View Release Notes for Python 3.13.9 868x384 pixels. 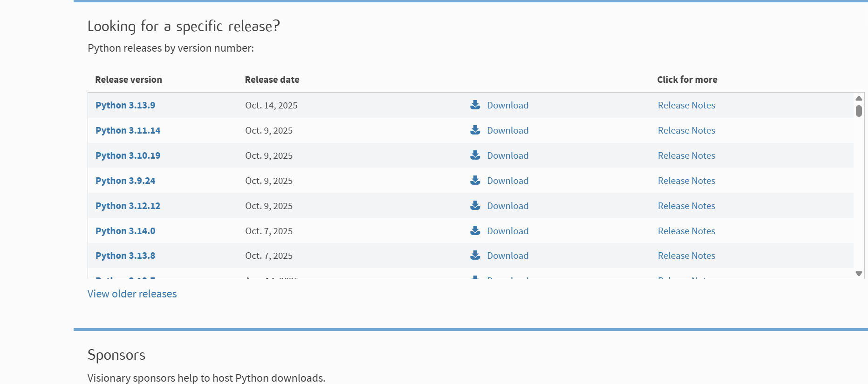686,105
